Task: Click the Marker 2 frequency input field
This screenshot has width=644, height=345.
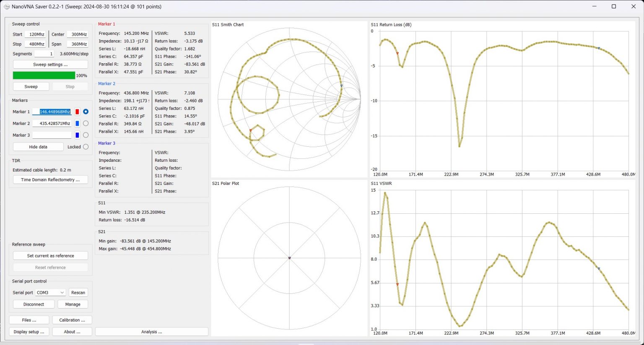Action: coord(52,123)
